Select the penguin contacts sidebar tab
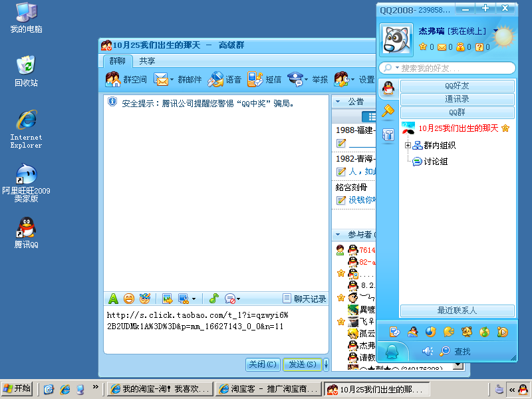Screen dimensions: 532x399 [x=388, y=88]
